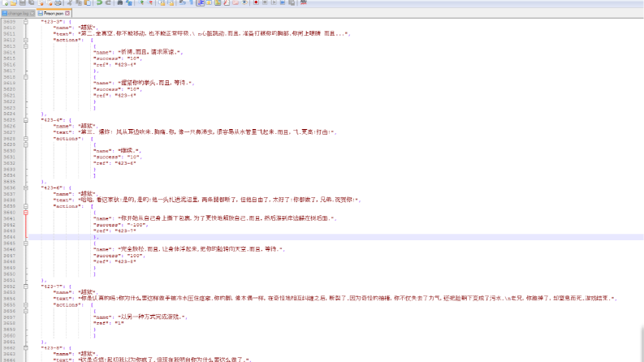Toggle the indent guide display

(200, 2)
